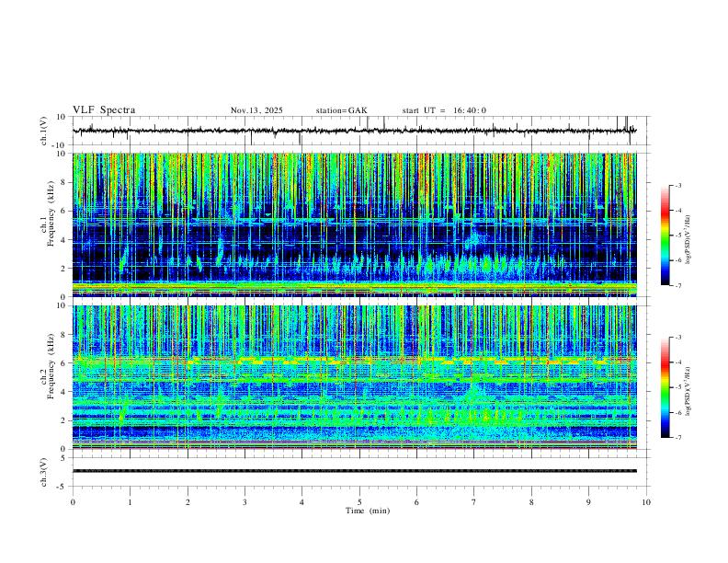Click inside the ch.2 spectrogram panel
728x563 pixels.
[x=354, y=377]
